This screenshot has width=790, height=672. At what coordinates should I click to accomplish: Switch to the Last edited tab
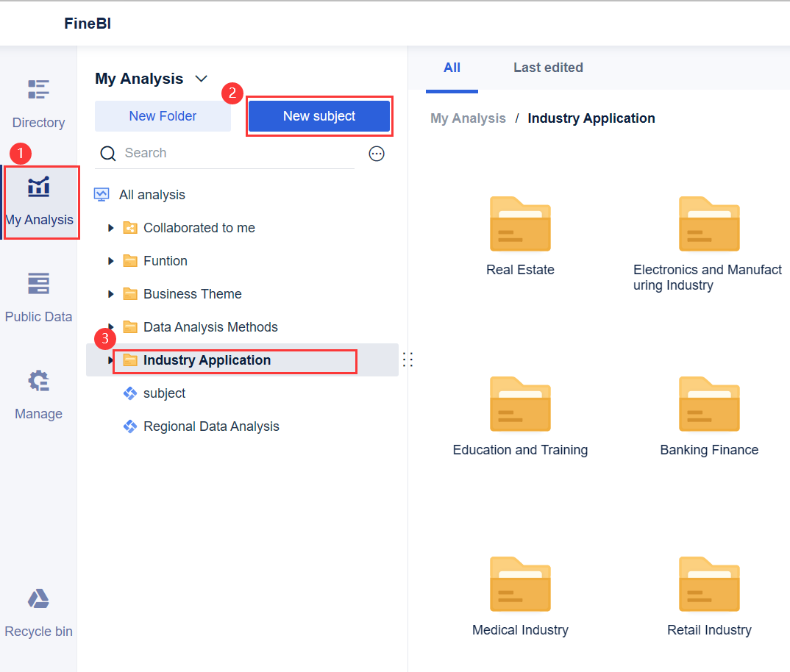548,68
